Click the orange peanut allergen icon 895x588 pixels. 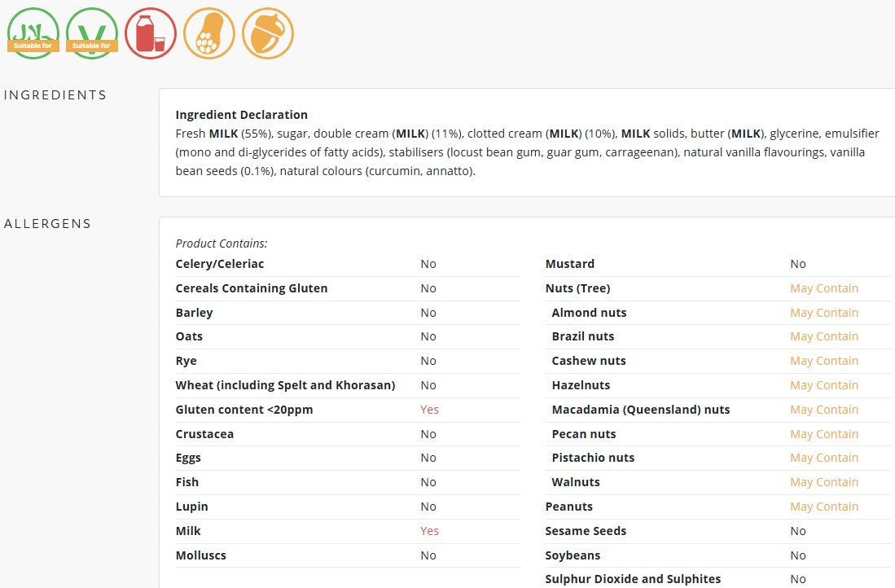(x=209, y=33)
